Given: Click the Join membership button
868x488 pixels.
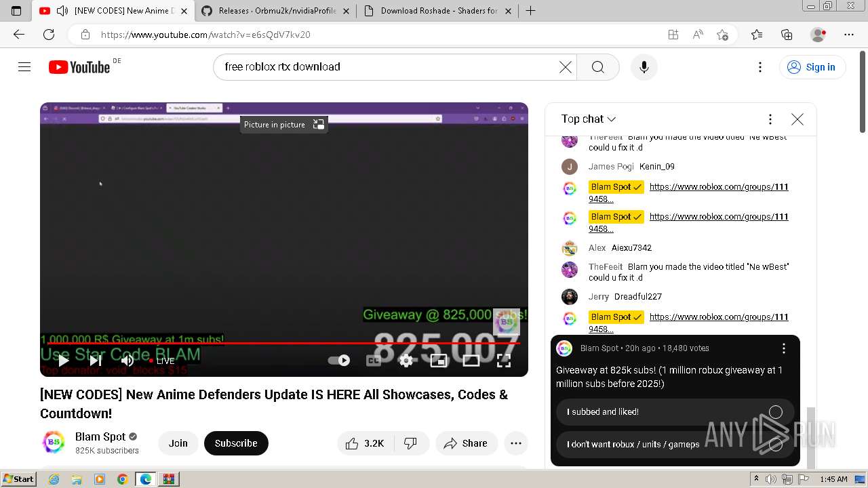Looking at the screenshot, I should (178, 443).
